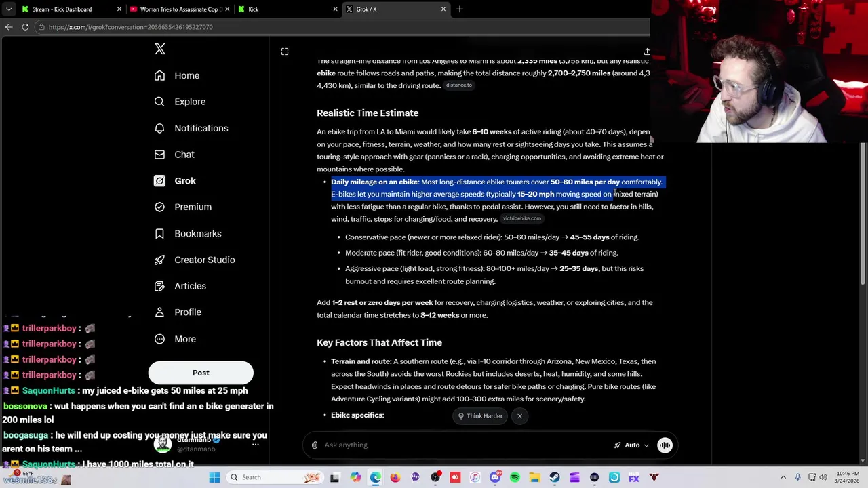This screenshot has height=488, width=868.
Task: Open account menu ellipsis for dtanmanb
Action: coord(256,445)
